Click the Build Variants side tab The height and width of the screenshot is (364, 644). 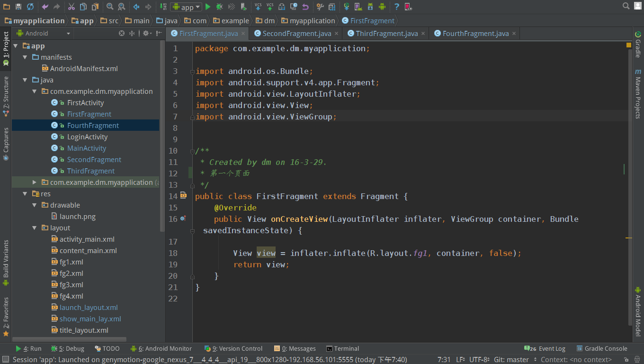(x=6, y=263)
